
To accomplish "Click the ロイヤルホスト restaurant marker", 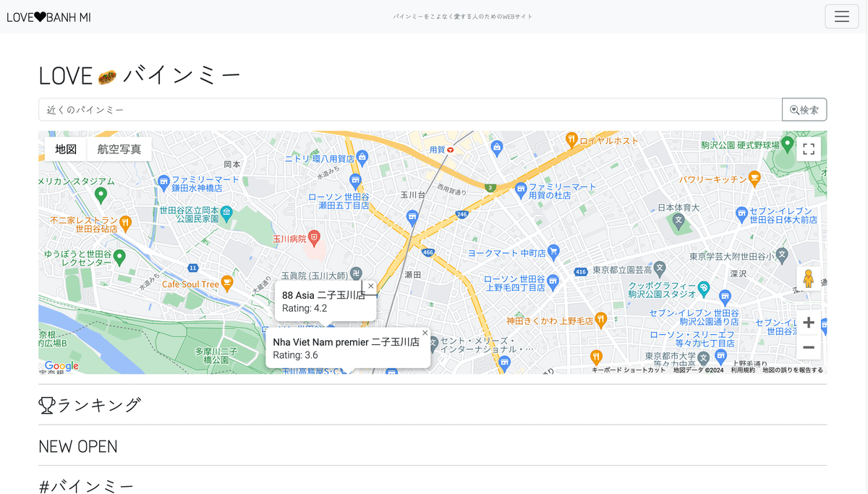I will (x=571, y=140).
